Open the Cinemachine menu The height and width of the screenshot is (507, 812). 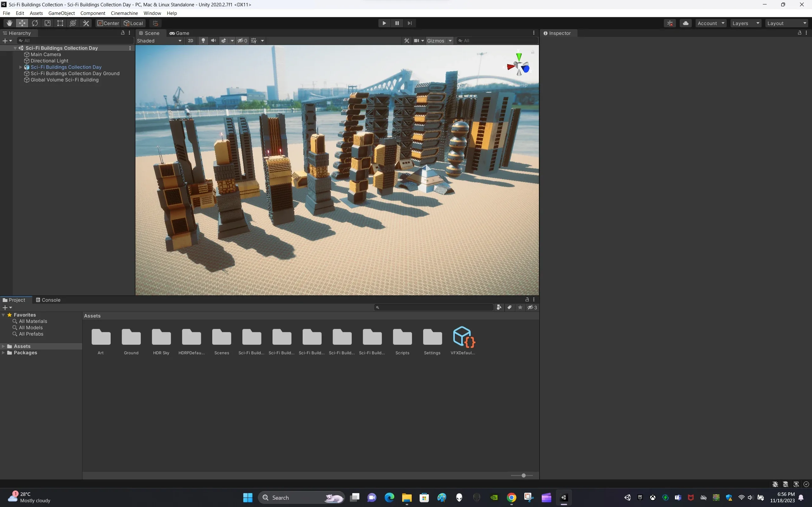(124, 13)
